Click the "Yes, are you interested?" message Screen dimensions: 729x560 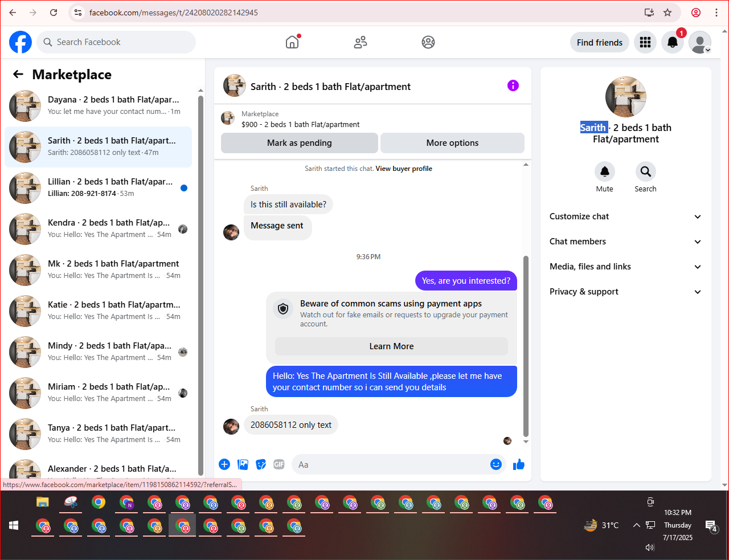click(x=466, y=281)
